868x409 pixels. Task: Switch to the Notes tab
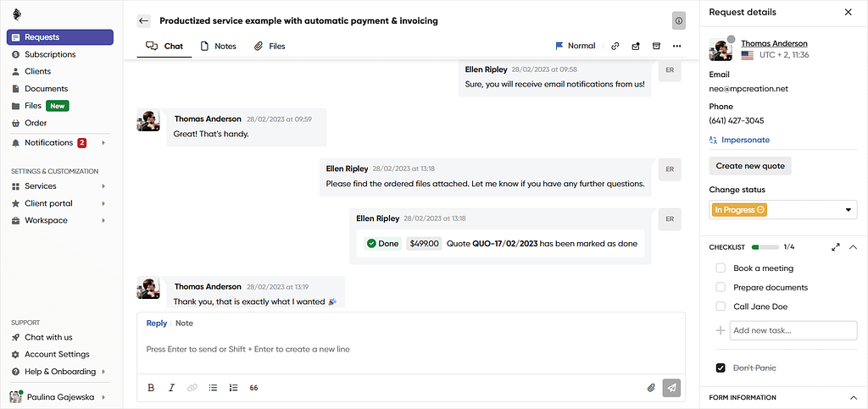point(218,47)
